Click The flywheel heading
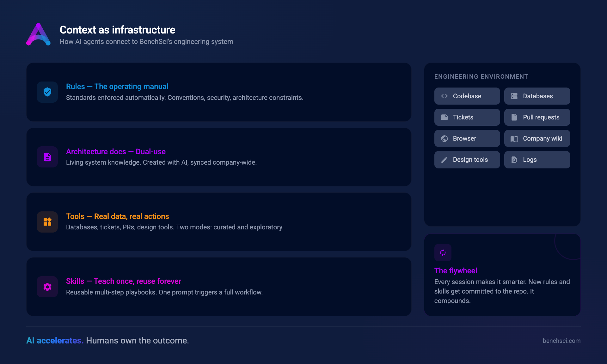Screen dimensions: 607x364 456,271
